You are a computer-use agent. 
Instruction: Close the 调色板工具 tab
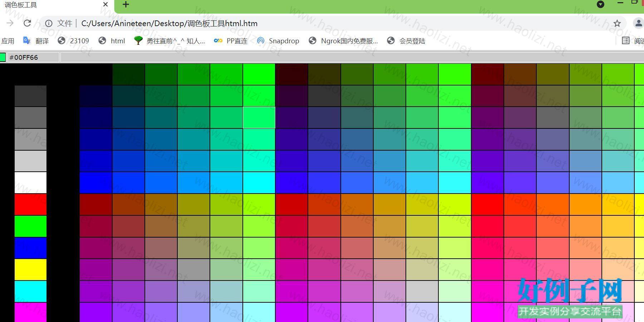pyautogui.click(x=105, y=5)
